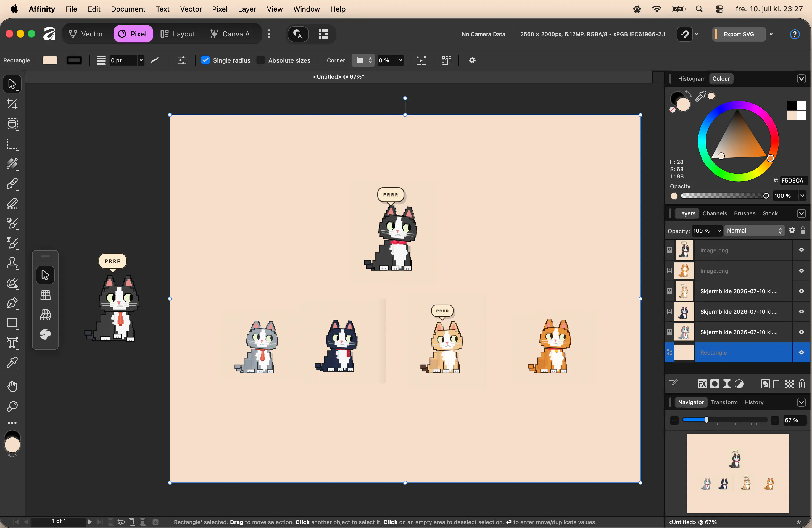
Task: Select the Colour Picker eyedropper tool
Action: (12, 363)
